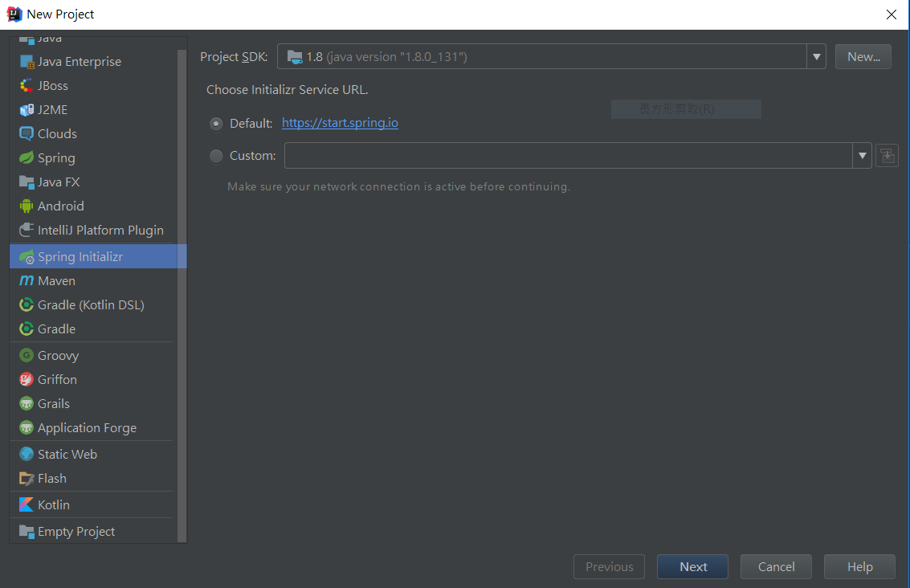Select the Custom URL radio button
The height and width of the screenshot is (588, 910).
coord(216,157)
